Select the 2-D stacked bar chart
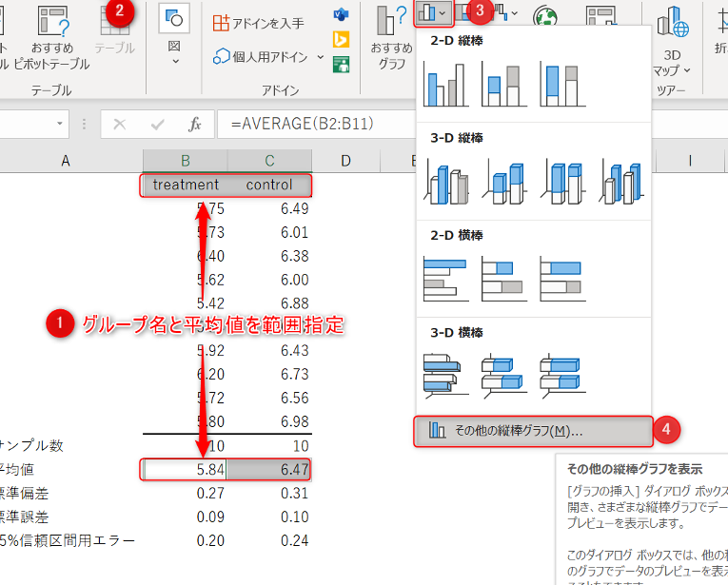The height and width of the screenshot is (585, 728). point(504,278)
